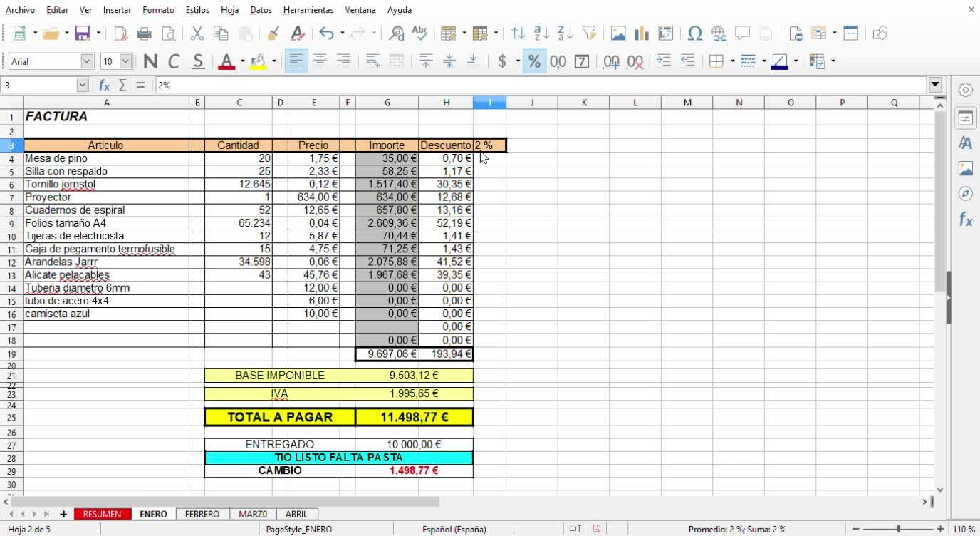Apply the background highlight color swatch
980x536 pixels.
click(x=259, y=61)
